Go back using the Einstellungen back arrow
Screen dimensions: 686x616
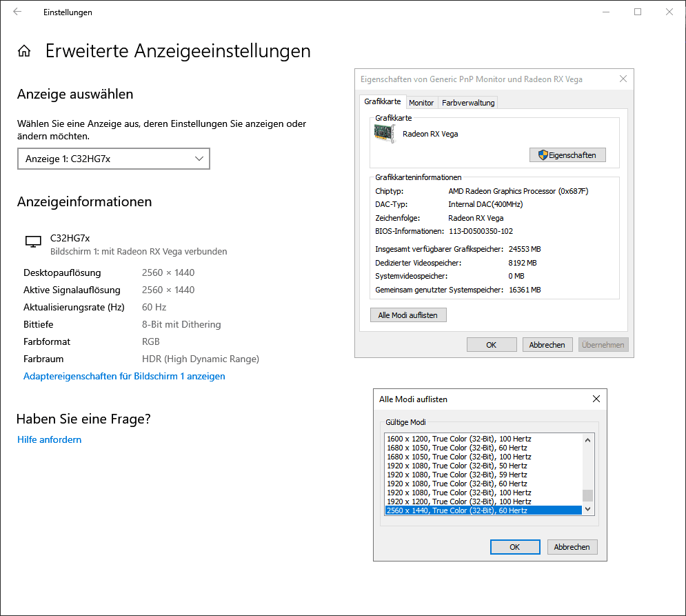[x=17, y=12]
